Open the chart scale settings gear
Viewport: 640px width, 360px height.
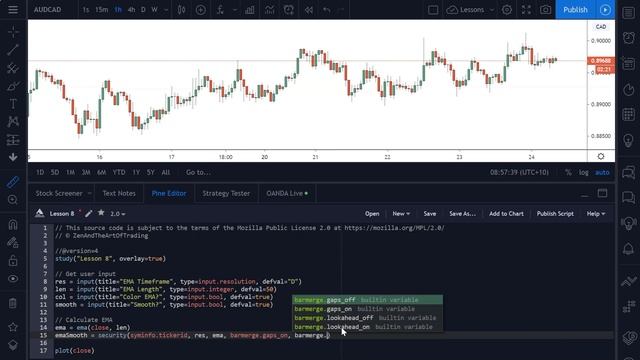(601, 156)
